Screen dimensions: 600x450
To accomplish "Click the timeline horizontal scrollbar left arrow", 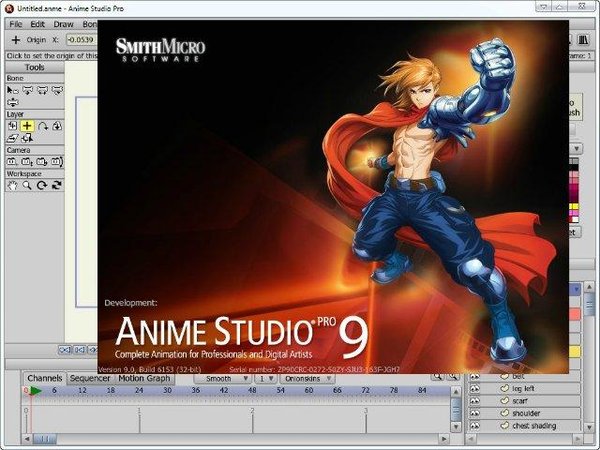I will click(x=27, y=439).
